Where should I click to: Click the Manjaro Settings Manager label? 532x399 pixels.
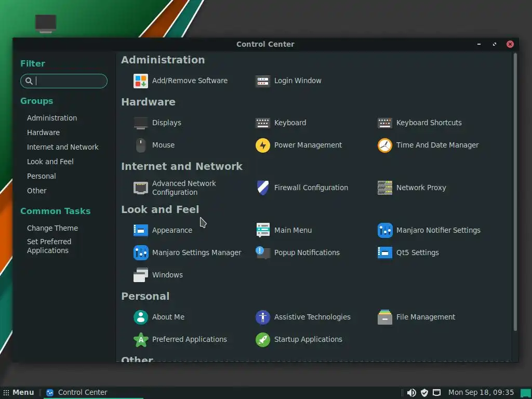pos(197,253)
